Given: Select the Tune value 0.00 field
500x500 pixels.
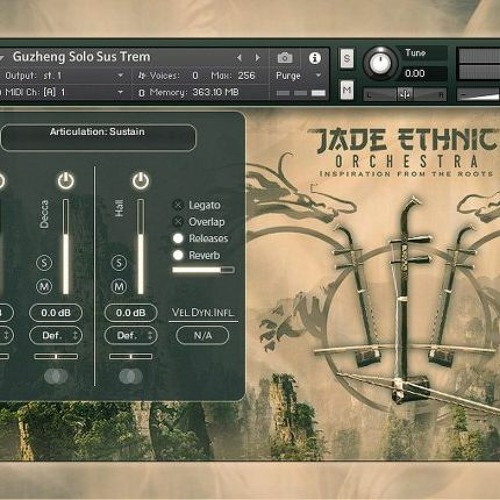Looking at the screenshot, I should (x=422, y=73).
